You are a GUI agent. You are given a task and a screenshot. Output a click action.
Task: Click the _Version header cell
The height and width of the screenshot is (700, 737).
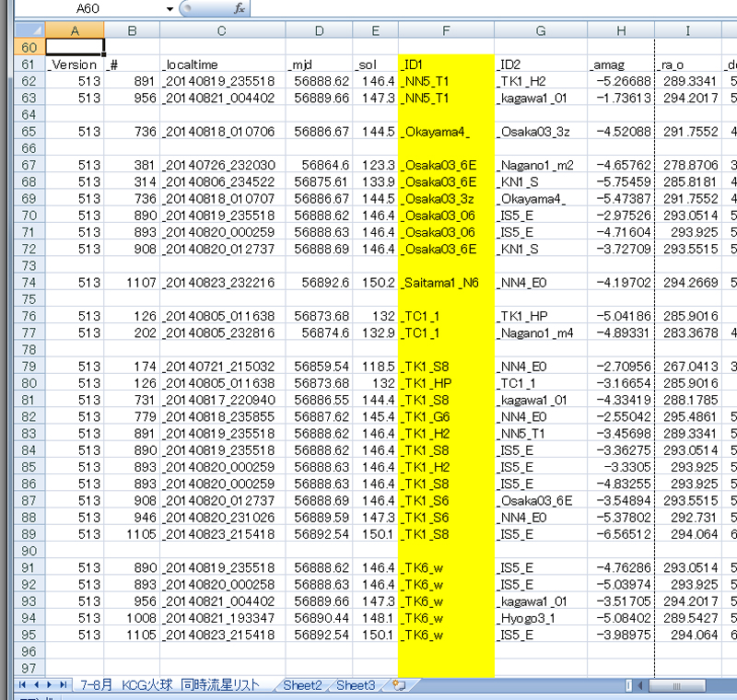tap(75, 64)
